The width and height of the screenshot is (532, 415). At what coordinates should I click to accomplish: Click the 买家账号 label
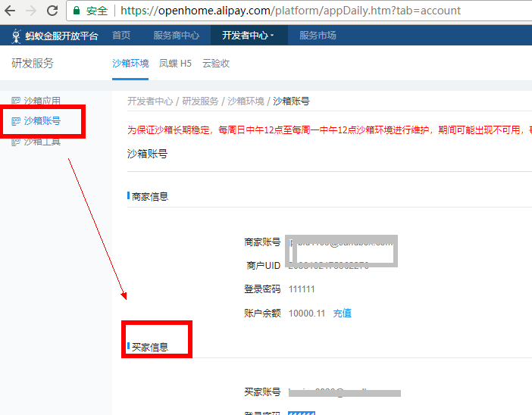pyautogui.click(x=262, y=392)
